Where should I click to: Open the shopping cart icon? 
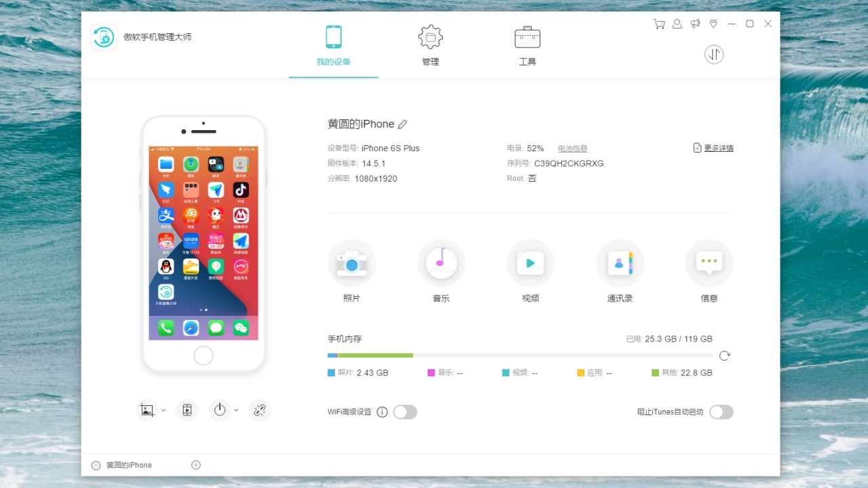(x=659, y=24)
